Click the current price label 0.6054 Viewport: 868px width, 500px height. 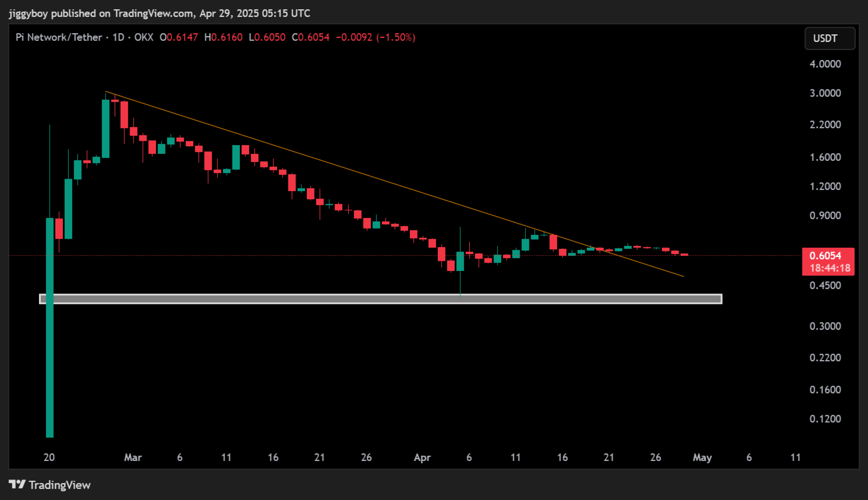825,256
